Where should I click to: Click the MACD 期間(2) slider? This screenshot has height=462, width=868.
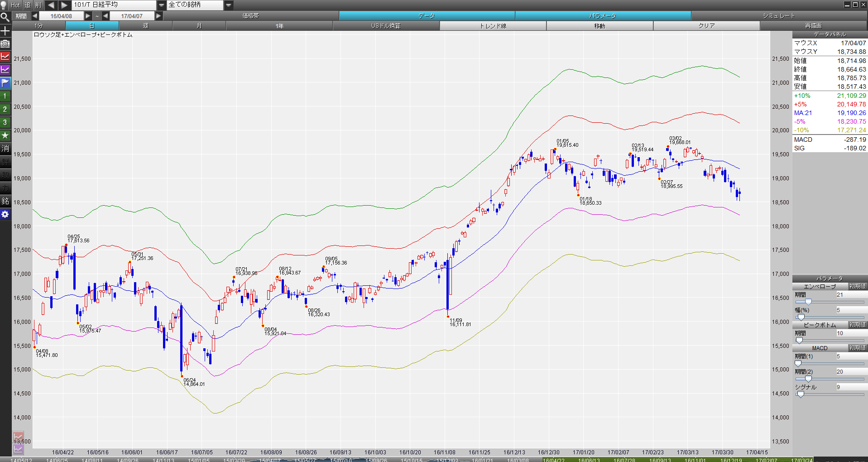pyautogui.click(x=830, y=379)
